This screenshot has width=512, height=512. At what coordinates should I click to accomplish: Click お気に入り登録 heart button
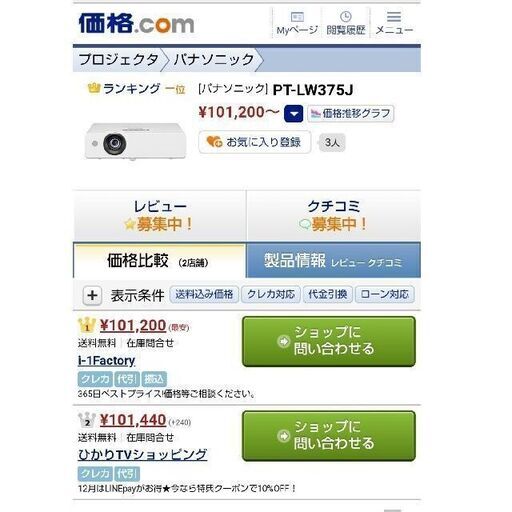click(255, 142)
